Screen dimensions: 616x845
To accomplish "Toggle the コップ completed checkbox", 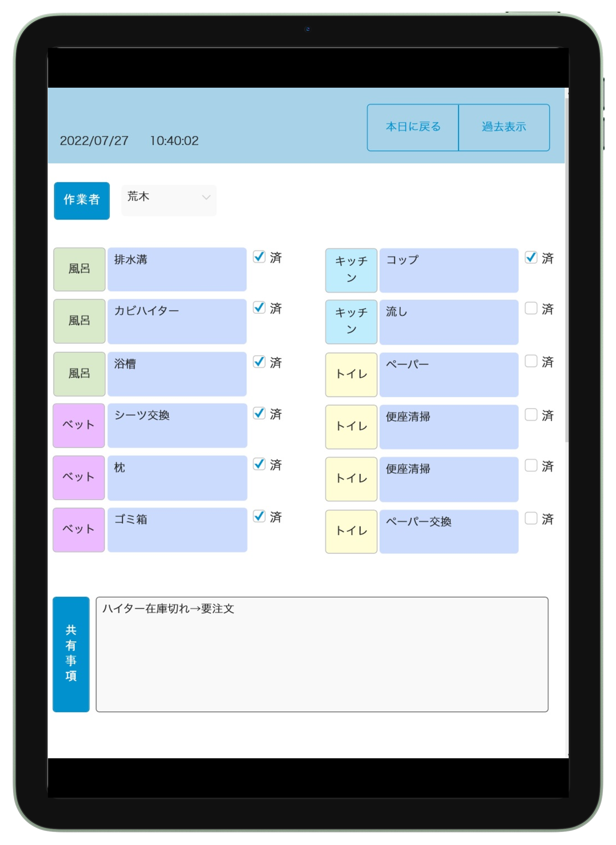I will click(531, 257).
